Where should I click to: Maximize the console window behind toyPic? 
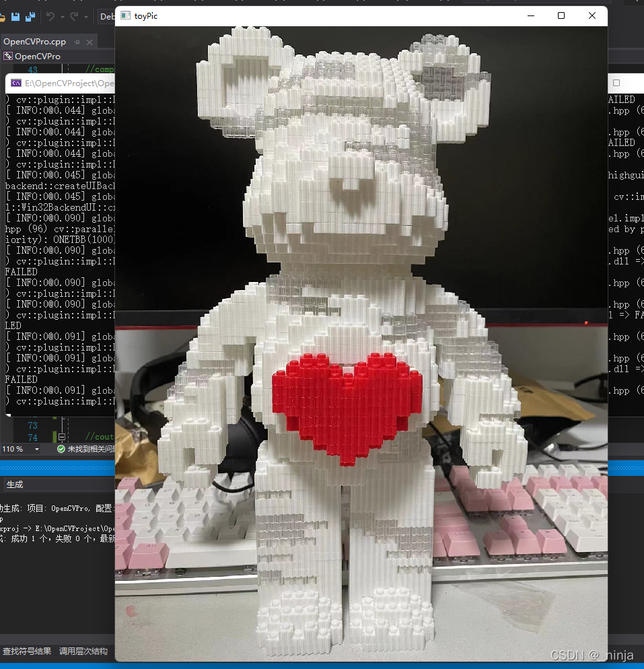click(616, 83)
